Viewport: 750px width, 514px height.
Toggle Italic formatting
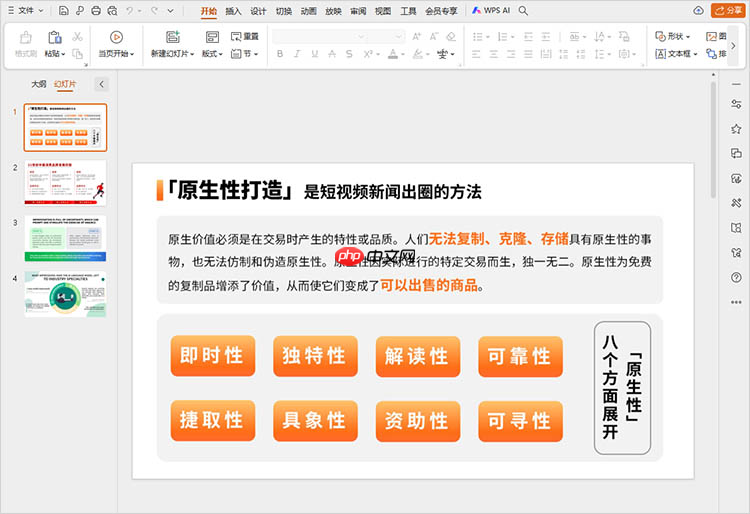(x=297, y=54)
